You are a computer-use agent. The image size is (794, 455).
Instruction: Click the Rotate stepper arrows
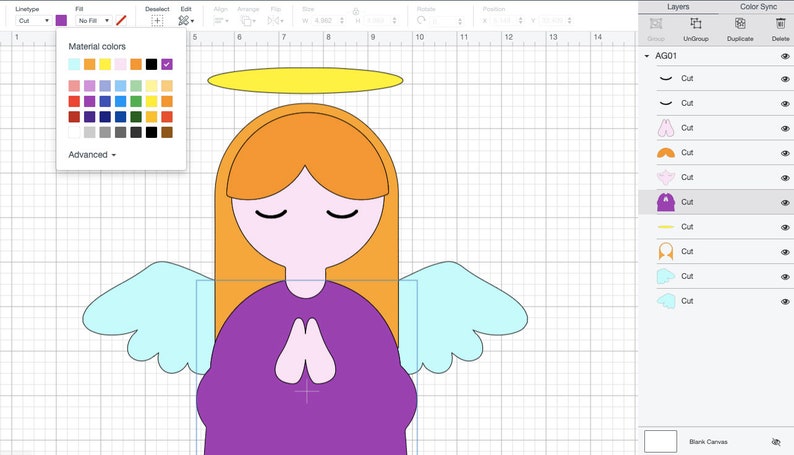tap(460, 21)
